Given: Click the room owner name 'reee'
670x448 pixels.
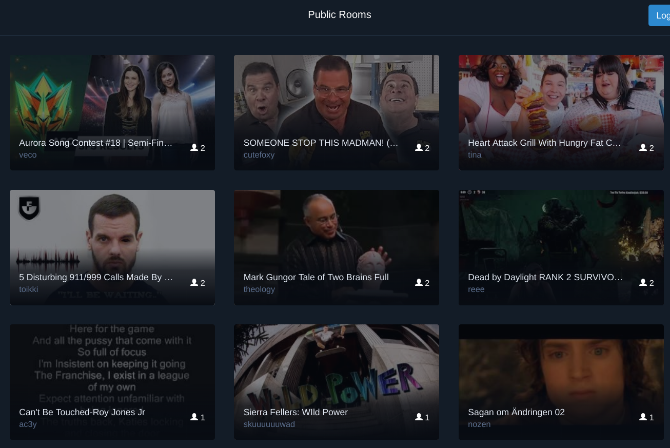Looking at the screenshot, I should click(x=476, y=289).
